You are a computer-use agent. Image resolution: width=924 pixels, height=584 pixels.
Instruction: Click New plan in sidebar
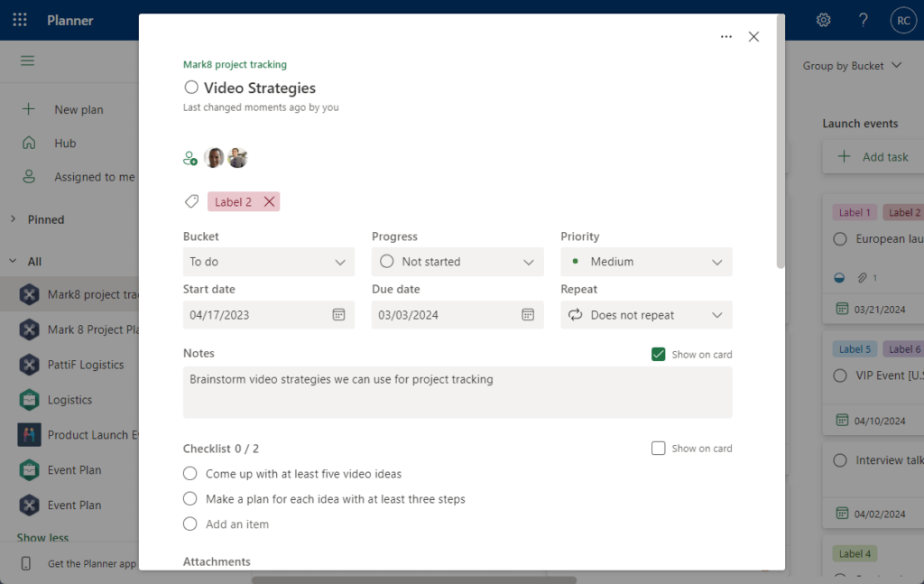tap(79, 109)
